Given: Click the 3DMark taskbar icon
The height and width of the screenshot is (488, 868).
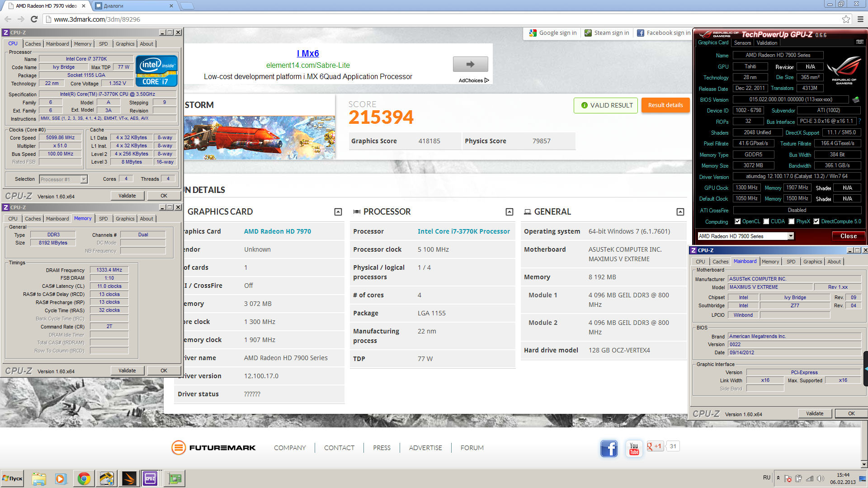Looking at the screenshot, I should 129,479.
